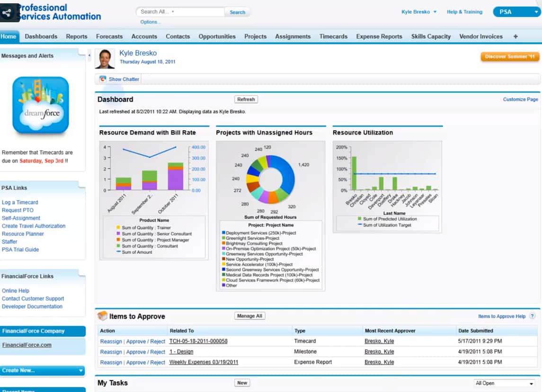Open the Developer Documentation link
The image size is (542, 392).
coord(32,307)
